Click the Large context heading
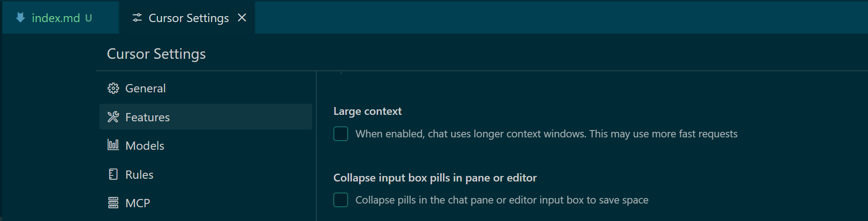Screen dimensions: 868x221 [367, 111]
